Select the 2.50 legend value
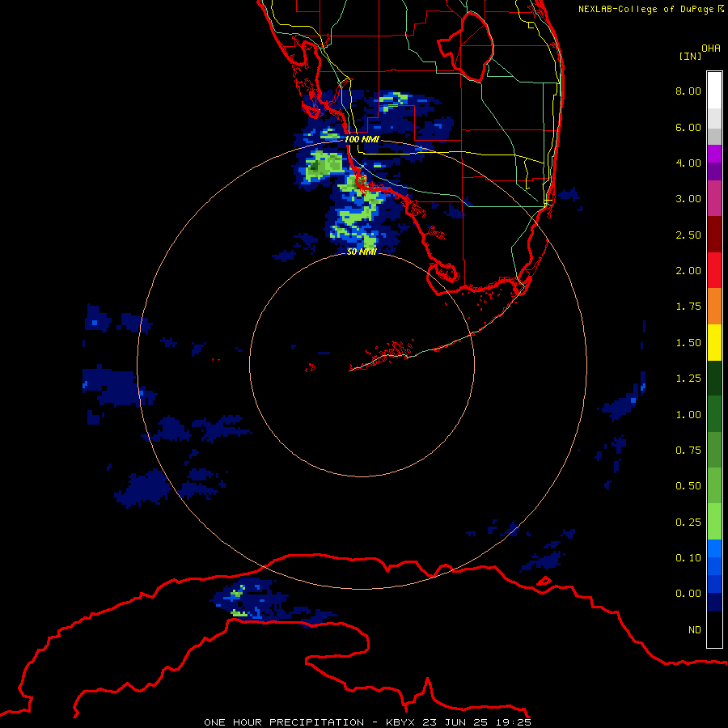728x728 pixels. (688, 235)
